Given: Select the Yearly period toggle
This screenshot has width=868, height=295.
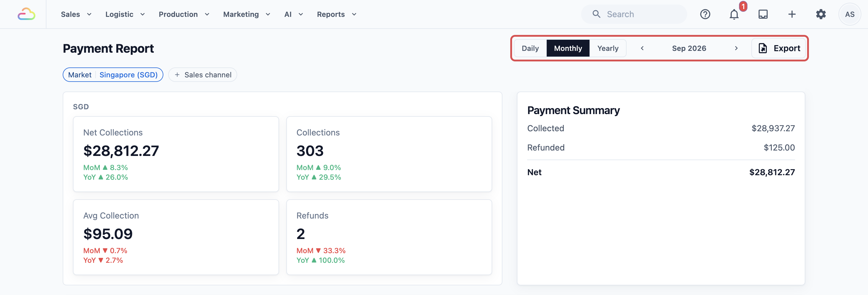Looking at the screenshot, I should [608, 48].
